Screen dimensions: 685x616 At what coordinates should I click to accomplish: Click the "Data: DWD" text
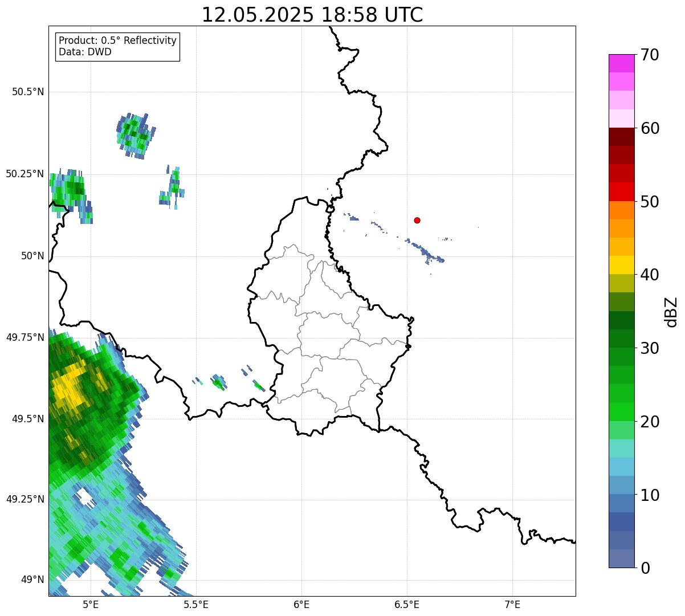click(x=85, y=52)
